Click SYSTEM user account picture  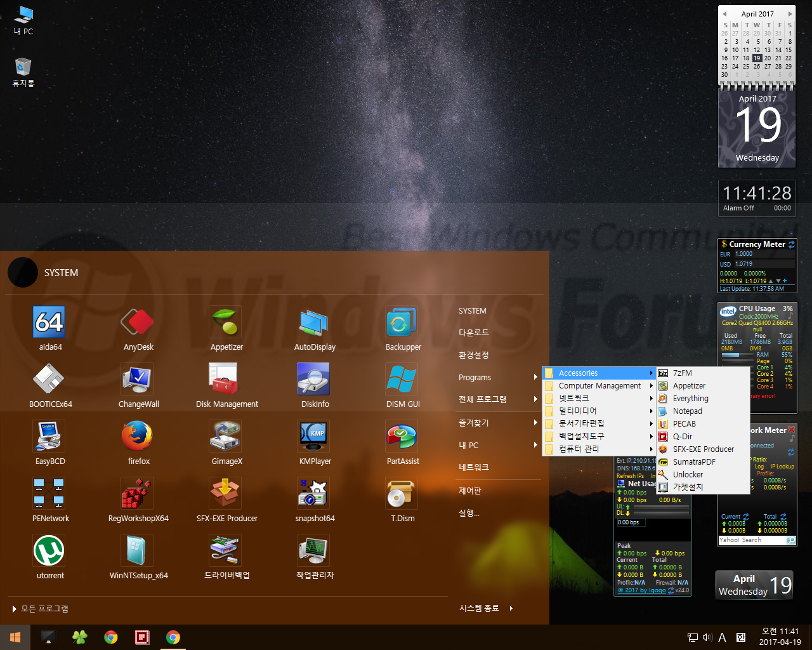point(23,273)
